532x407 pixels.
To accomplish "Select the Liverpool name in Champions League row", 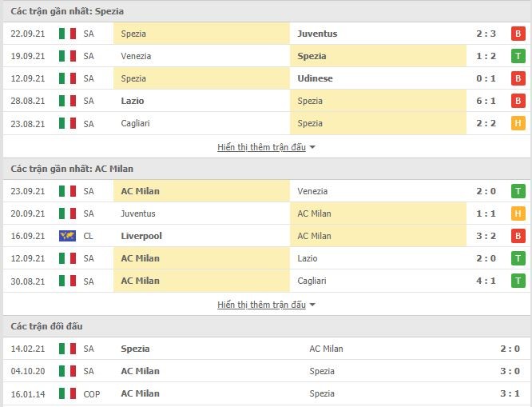I will 141,236.
